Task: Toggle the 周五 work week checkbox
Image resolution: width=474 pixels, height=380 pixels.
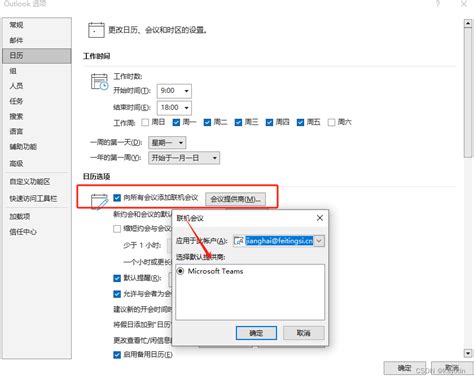Action: [x=300, y=122]
